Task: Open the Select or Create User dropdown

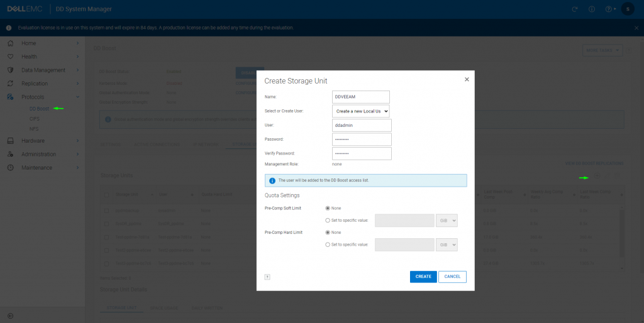Action: click(361, 111)
